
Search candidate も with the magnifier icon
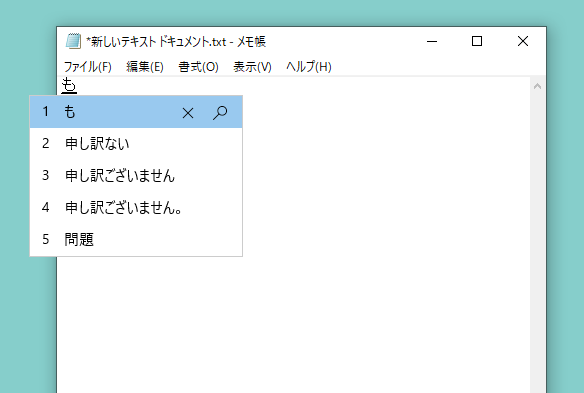point(220,112)
